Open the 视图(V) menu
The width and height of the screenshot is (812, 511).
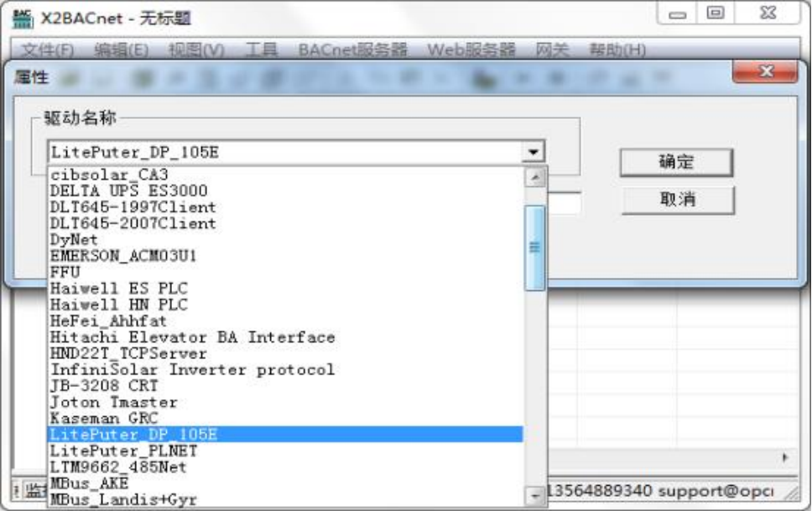[196, 50]
